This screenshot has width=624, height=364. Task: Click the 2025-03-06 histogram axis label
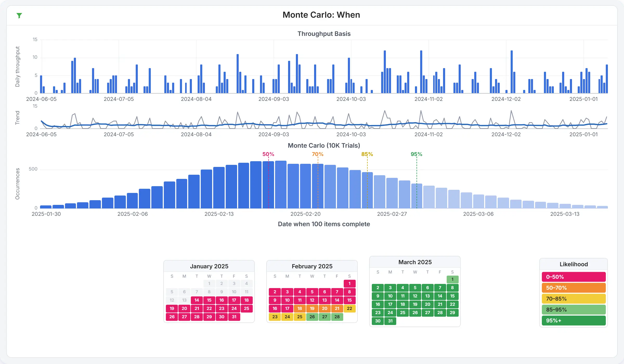478,214
